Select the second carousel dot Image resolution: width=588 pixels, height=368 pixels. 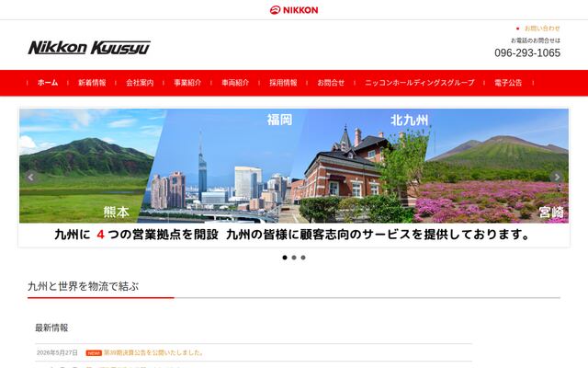tap(294, 258)
